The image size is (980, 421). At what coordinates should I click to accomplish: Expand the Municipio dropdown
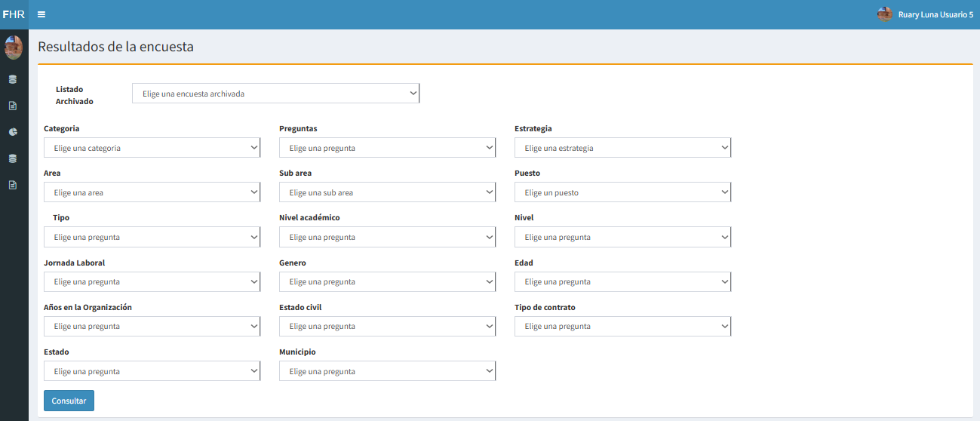387,371
